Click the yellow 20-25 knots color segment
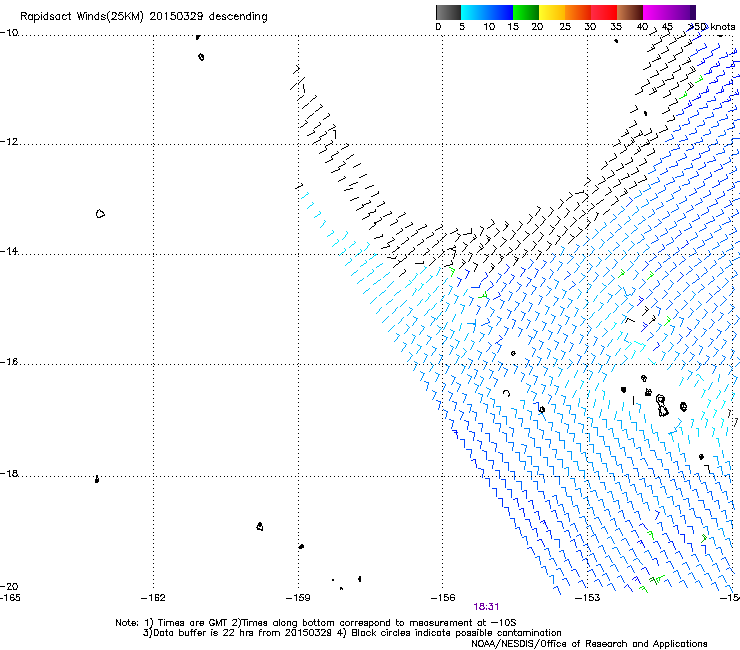This screenshot has height=650, width=740. (x=552, y=12)
